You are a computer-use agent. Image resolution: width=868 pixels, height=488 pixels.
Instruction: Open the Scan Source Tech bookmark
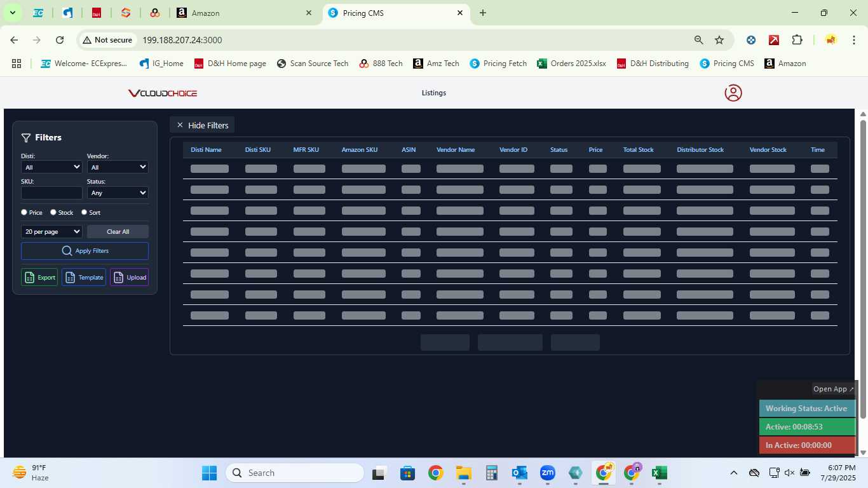tap(313, 64)
